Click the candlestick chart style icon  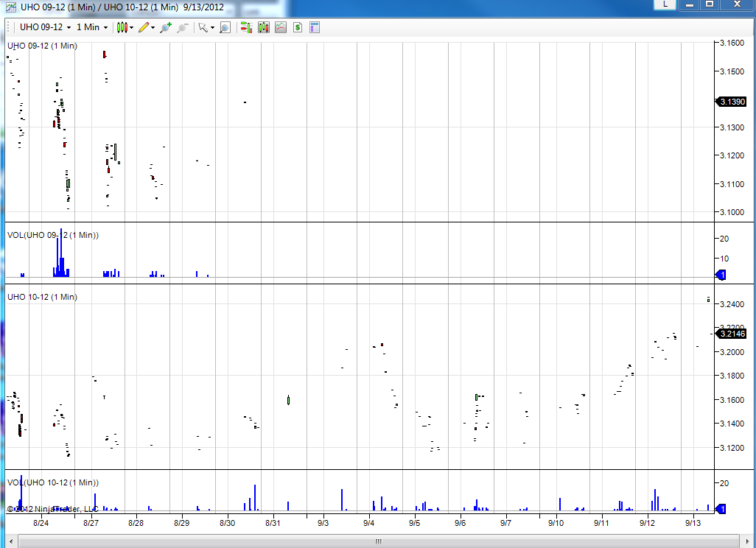pos(122,27)
